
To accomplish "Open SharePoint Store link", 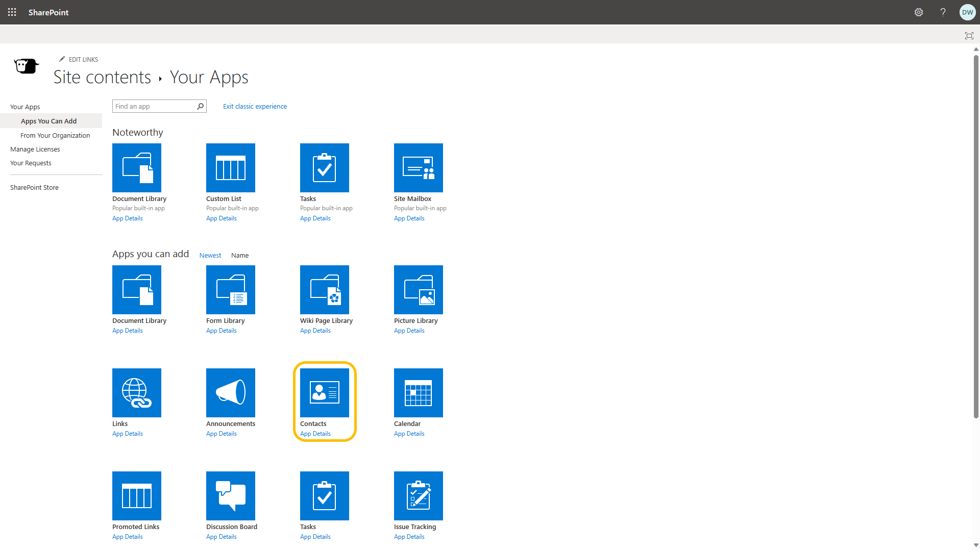I will tap(34, 187).
